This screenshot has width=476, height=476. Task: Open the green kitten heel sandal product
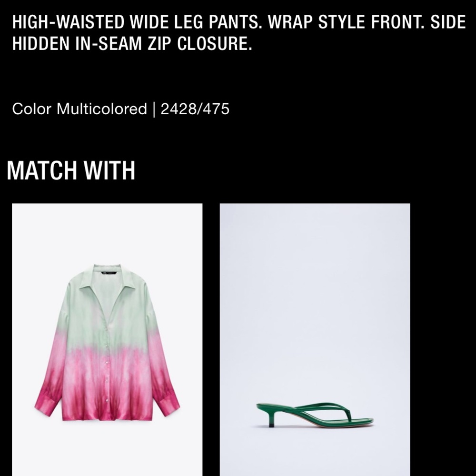click(315, 339)
